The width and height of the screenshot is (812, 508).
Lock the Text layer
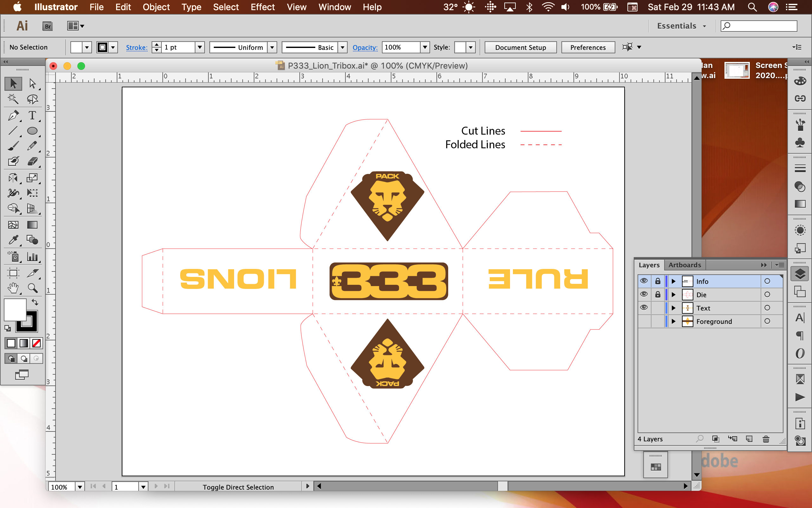[658, 307]
